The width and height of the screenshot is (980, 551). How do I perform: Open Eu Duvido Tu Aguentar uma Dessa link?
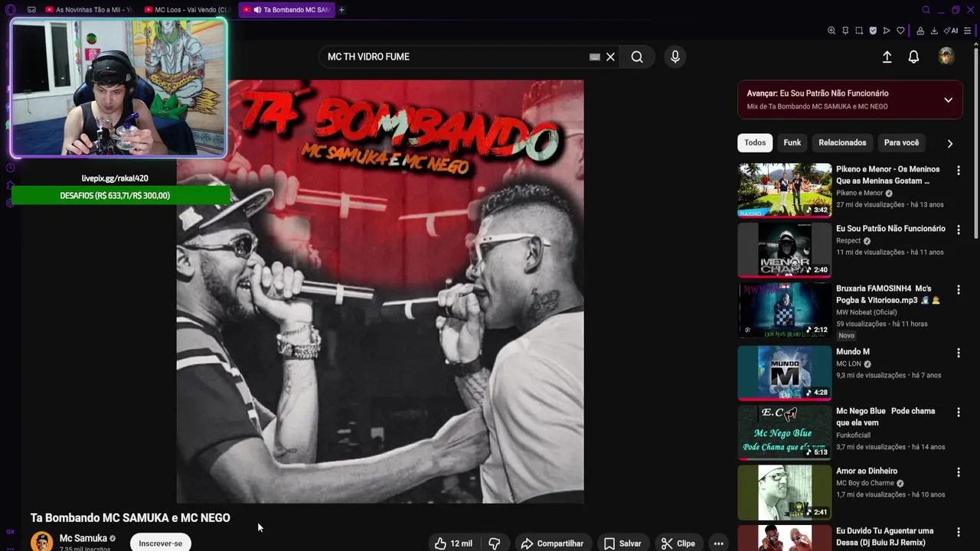884,536
